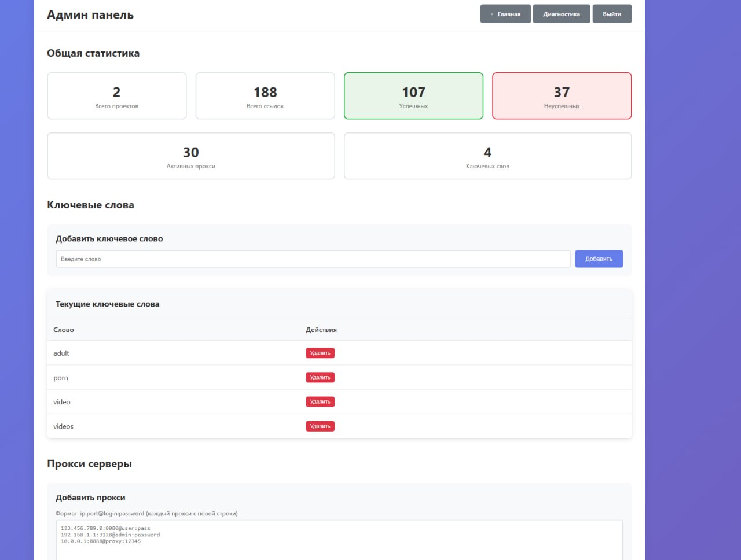The image size is (741, 560).
Task: Click the 'Слово' column header
Action: tap(64, 330)
